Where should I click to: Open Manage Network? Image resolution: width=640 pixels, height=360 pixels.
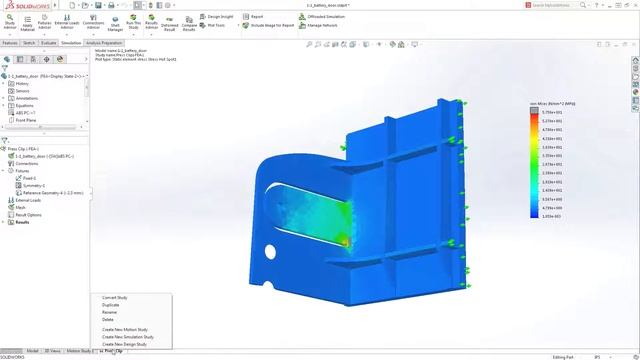click(318, 25)
